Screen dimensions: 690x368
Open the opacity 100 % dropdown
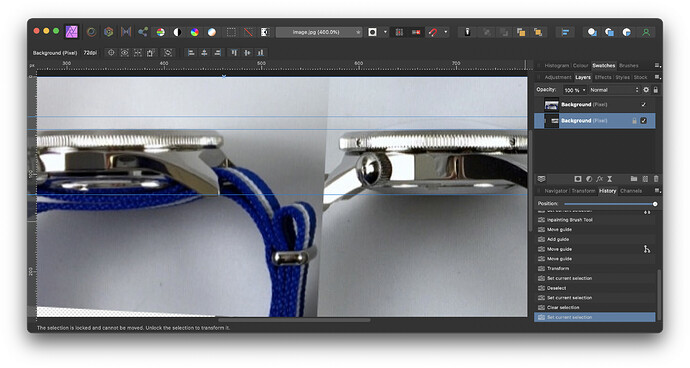[x=575, y=90]
